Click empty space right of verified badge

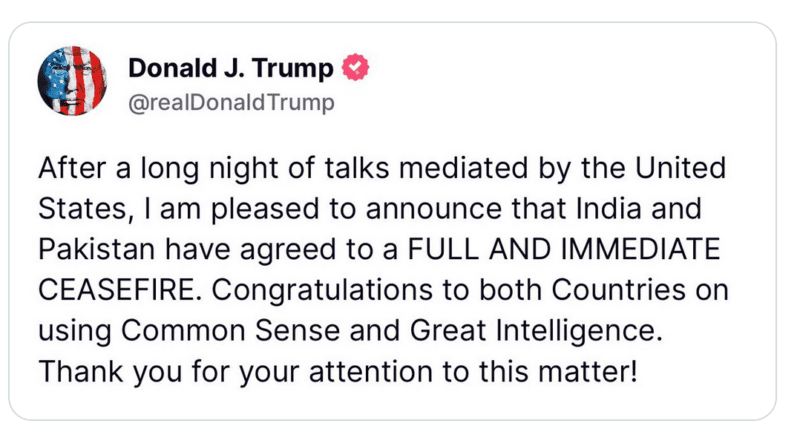(561, 68)
